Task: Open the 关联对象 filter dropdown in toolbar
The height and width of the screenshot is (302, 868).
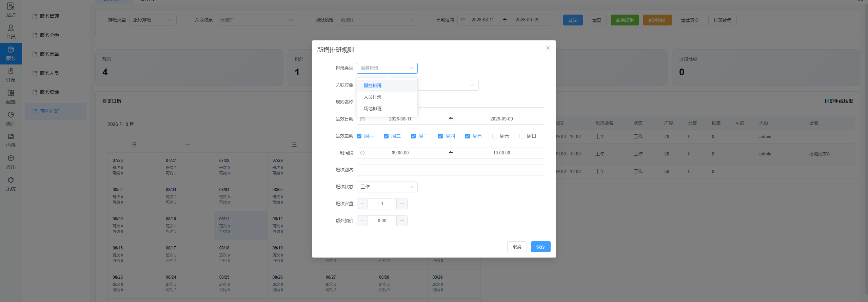Action: click(257, 20)
